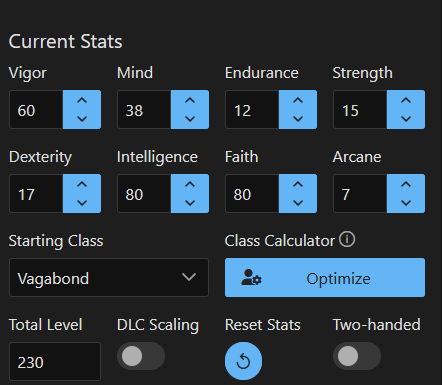This screenshot has width=442, height=385.
Task: Increase Faith using the up chevron
Action: pyautogui.click(x=298, y=184)
